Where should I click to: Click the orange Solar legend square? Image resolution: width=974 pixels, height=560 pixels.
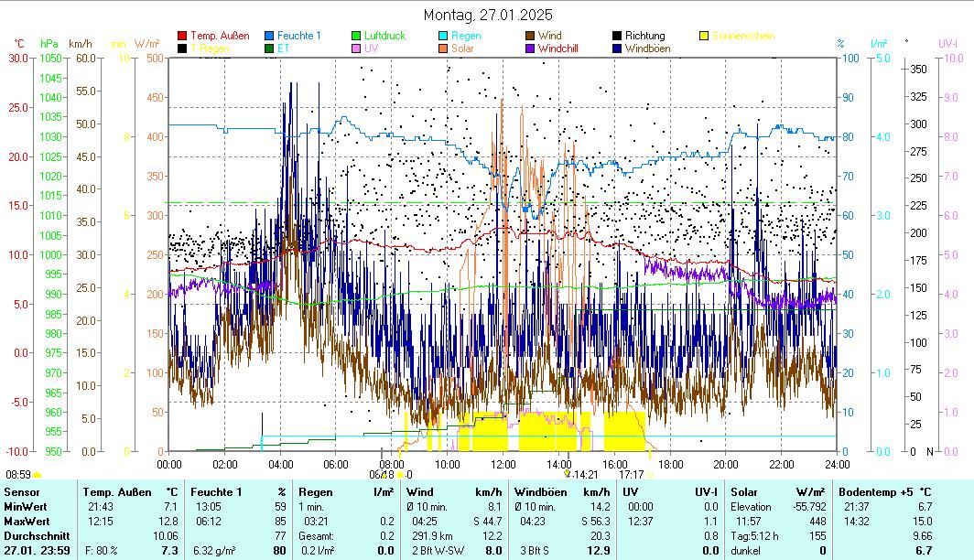443,48
